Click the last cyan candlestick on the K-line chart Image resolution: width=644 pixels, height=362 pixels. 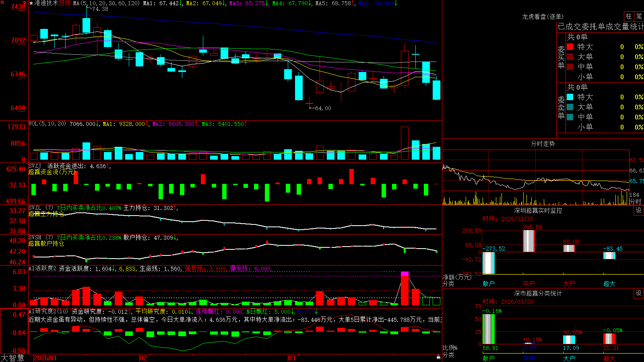[x=436, y=90]
